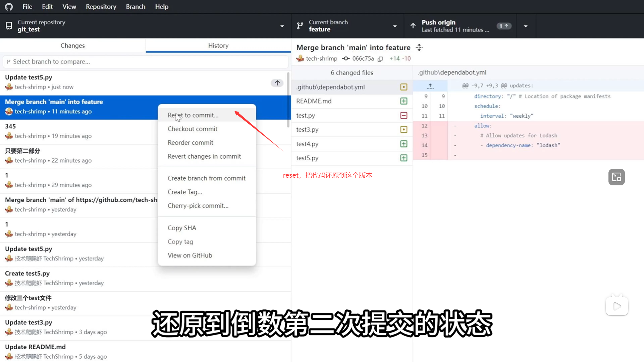Screen dimensions: 644x362
Task: Choose Reset to commit from context menu
Action: [193, 115]
